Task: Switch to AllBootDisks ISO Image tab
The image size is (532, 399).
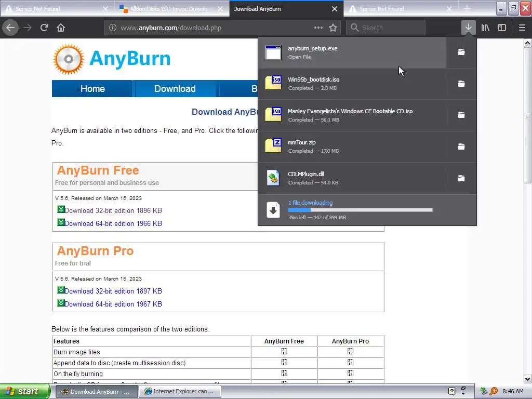Action: coord(171,9)
